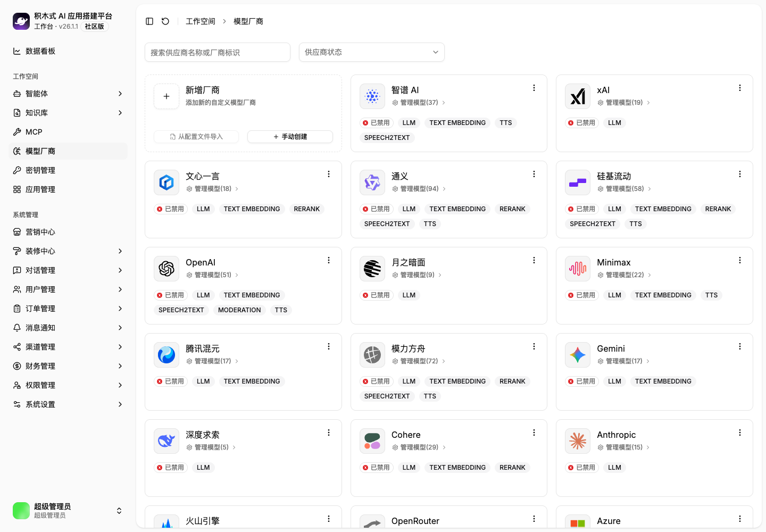This screenshot has height=532, width=766.
Task: Click 手动创建 button
Action: pos(290,137)
